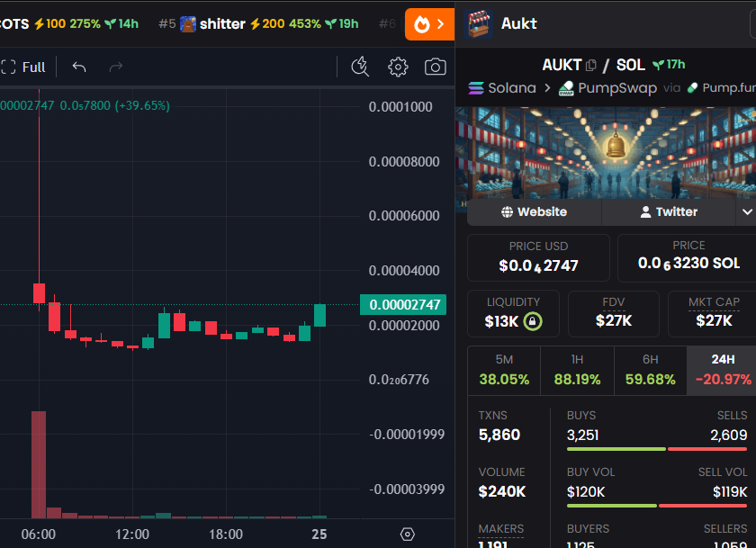Click the 0.0001000 price axis label
Screen dimensions: 756x548
pos(400,107)
